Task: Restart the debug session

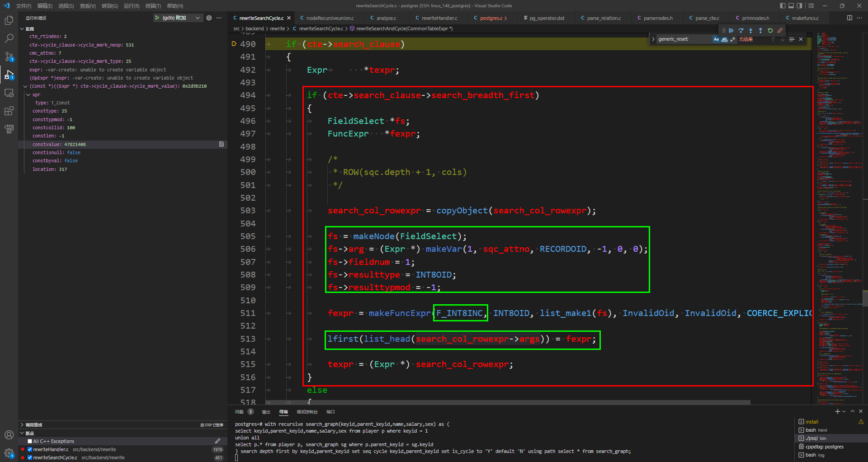Action: (770, 31)
